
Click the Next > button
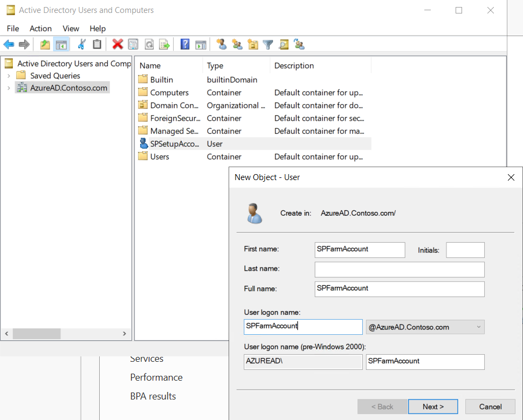click(433, 407)
